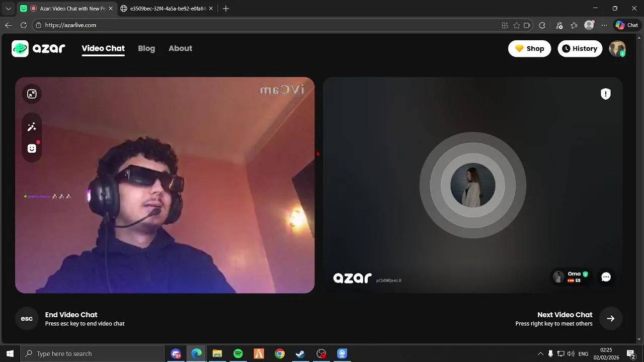Open the iVCam taskbar icon

click(342, 353)
